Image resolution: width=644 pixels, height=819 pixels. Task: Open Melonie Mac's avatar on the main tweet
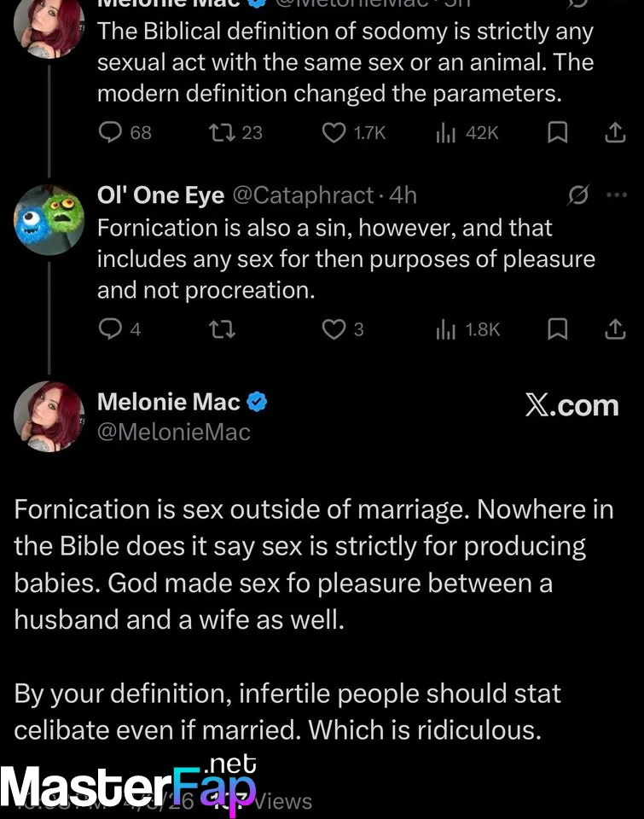[49, 415]
